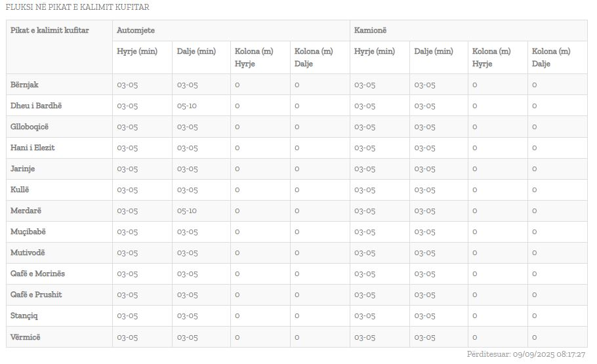The width and height of the screenshot is (597, 364).
Task: Click the Mutivodë row label
Action: tap(28, 253)
